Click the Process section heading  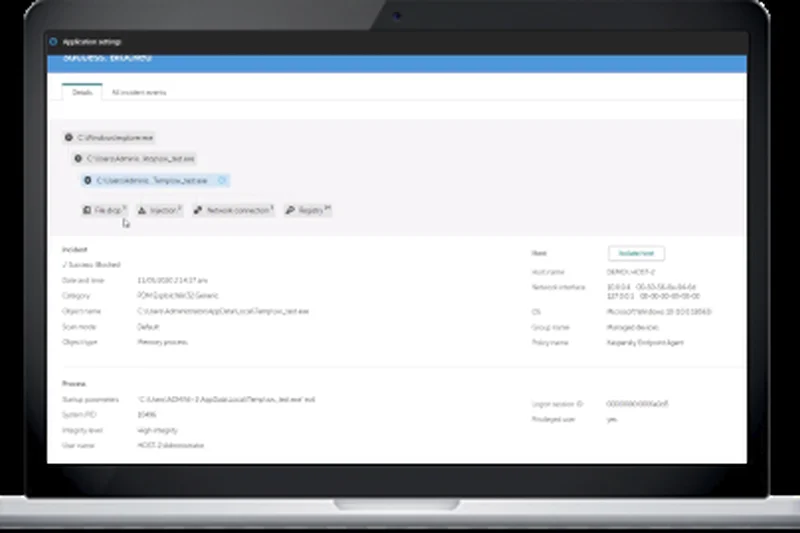pyautogui.click(x=74, y=384)
